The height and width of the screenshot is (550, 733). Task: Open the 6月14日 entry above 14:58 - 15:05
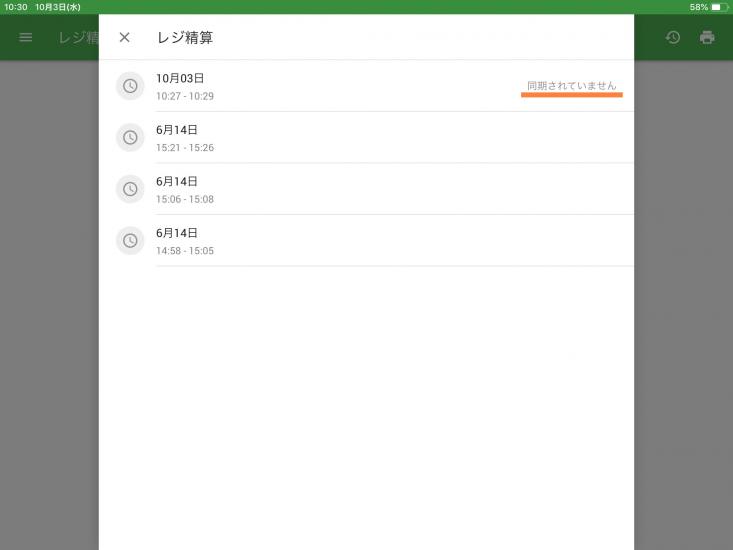point(177,233)
